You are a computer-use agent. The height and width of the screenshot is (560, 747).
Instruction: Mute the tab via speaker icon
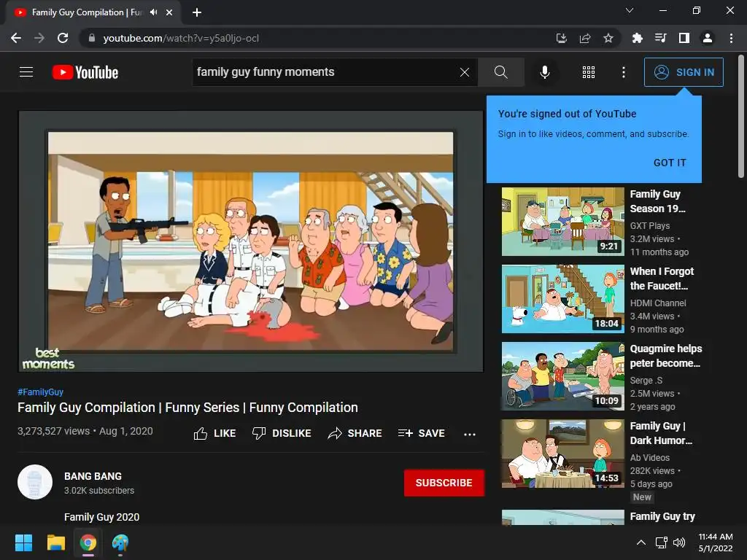click(x=153, y=12)
